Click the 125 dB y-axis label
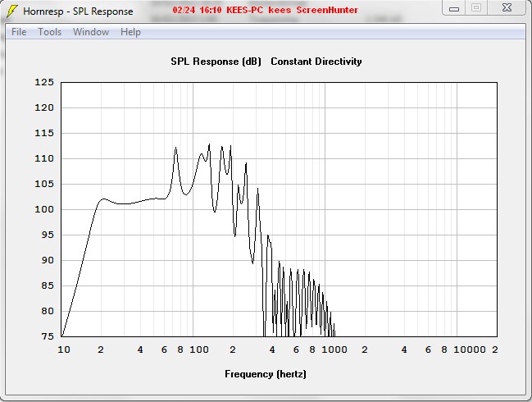The height and width of the screenshot is (402, 532). click(44, 82)
